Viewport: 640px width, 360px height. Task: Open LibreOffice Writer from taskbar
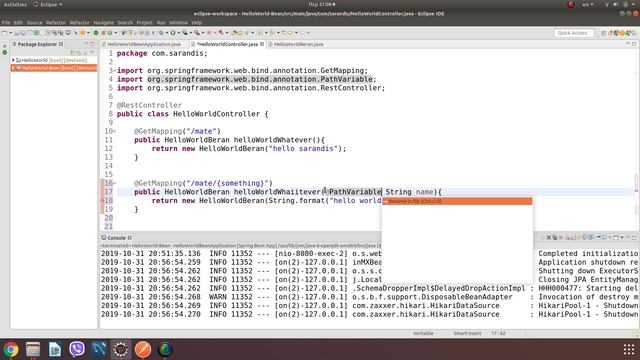pos(55,349)
